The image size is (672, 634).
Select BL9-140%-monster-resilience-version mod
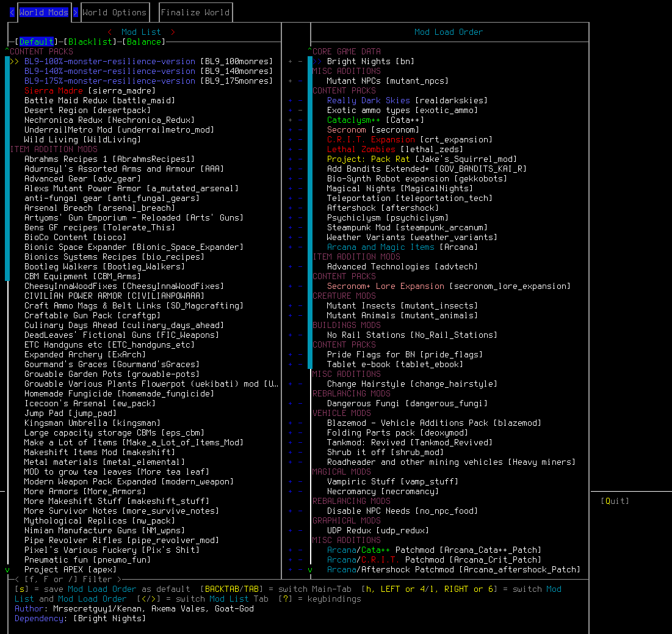(148, 71)
